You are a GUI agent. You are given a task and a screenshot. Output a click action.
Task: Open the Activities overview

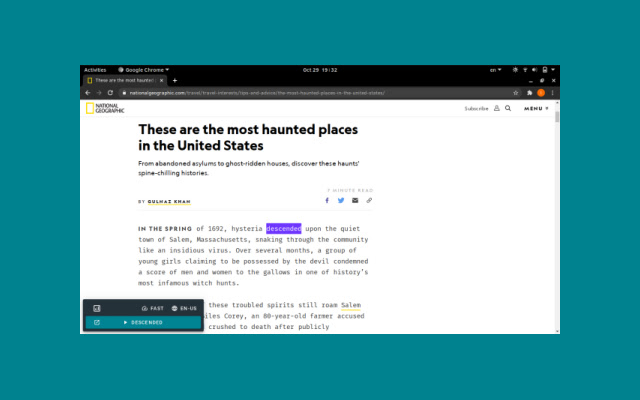tap(95, 70)
